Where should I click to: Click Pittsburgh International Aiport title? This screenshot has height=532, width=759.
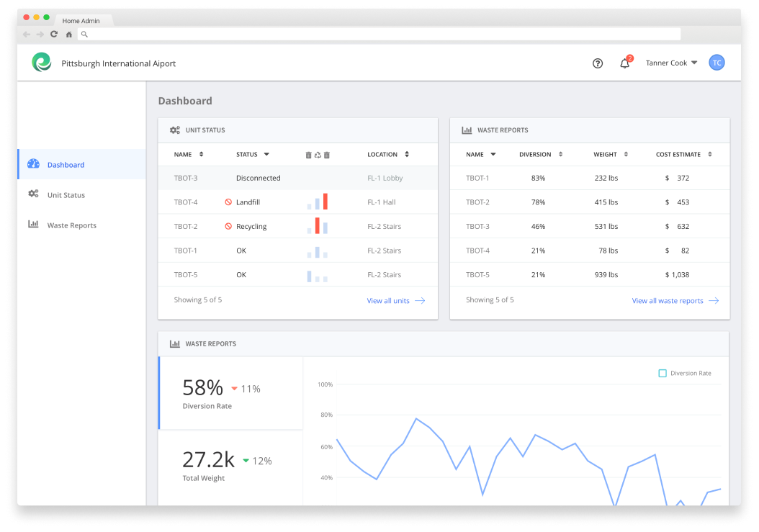[x=119, y=63]
